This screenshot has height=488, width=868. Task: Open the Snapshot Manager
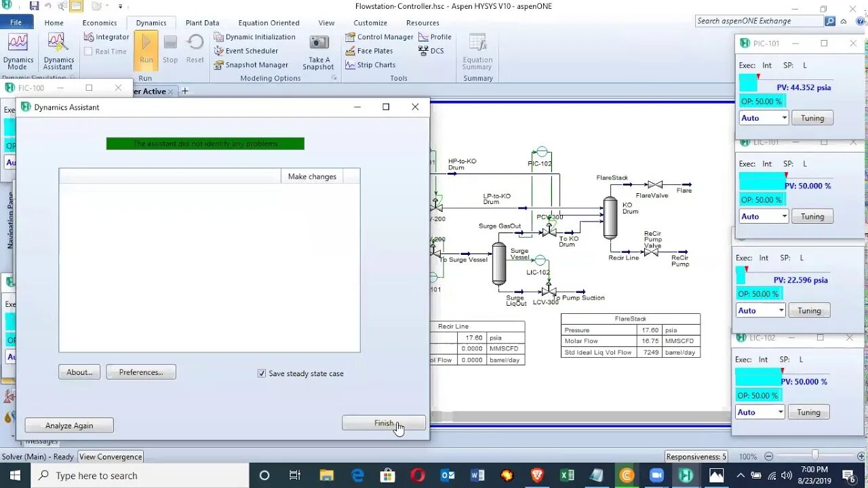pos(251,65)
